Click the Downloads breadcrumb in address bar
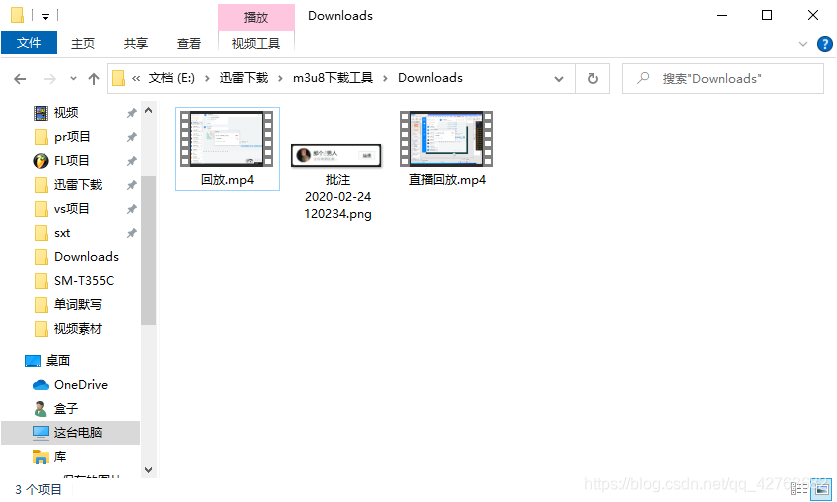 (430, 78)
